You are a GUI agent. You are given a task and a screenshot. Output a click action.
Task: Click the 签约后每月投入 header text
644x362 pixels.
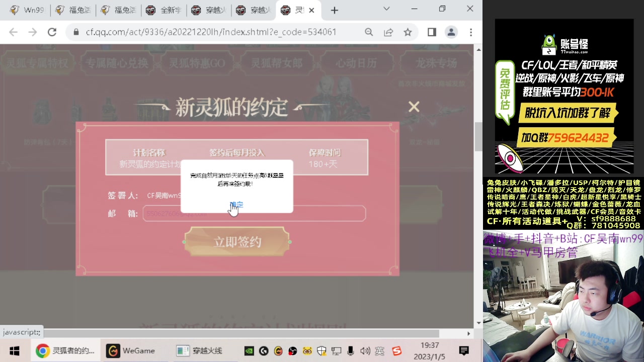(x=236, y=152)
